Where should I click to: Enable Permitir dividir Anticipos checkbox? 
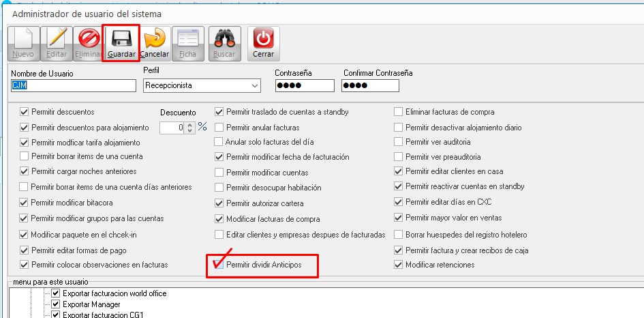coord(219,265)
